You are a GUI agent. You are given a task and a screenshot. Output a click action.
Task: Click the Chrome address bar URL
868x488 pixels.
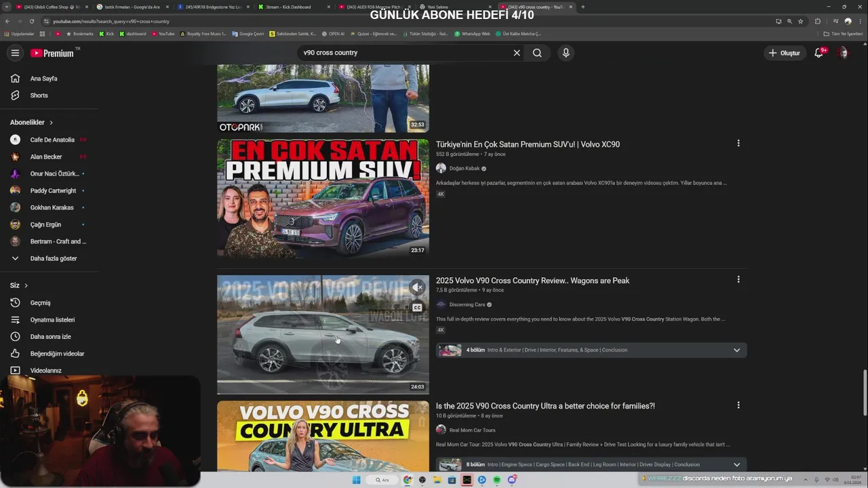[x=111, y=21]
